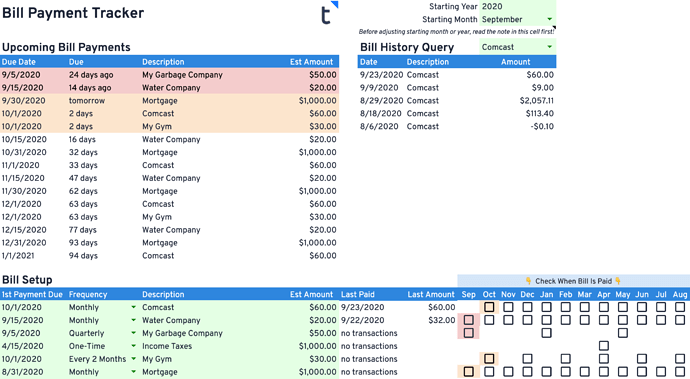
Task: Expand the Quarterly frequency dropdown
Action: [133, 333]
